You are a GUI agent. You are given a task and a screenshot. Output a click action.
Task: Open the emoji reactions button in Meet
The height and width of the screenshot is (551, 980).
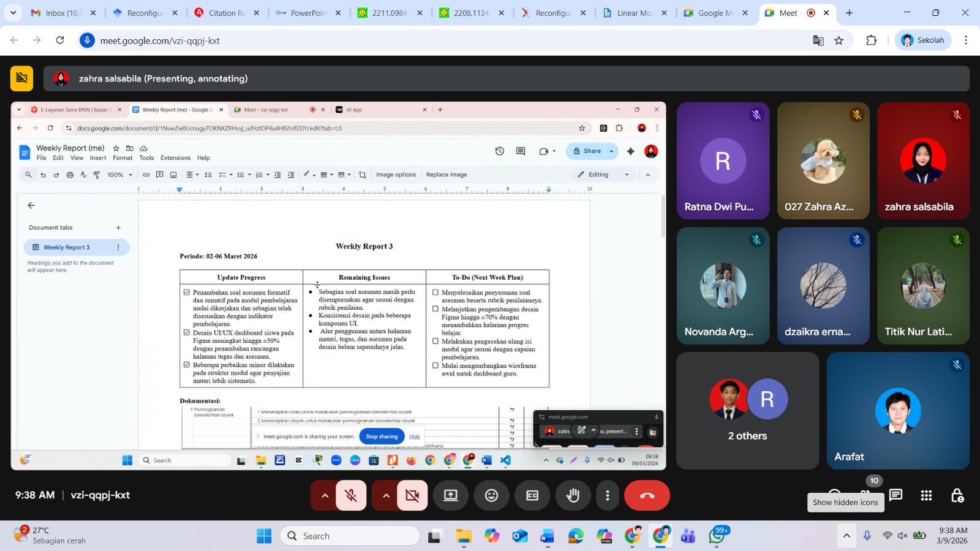[491, 495]
